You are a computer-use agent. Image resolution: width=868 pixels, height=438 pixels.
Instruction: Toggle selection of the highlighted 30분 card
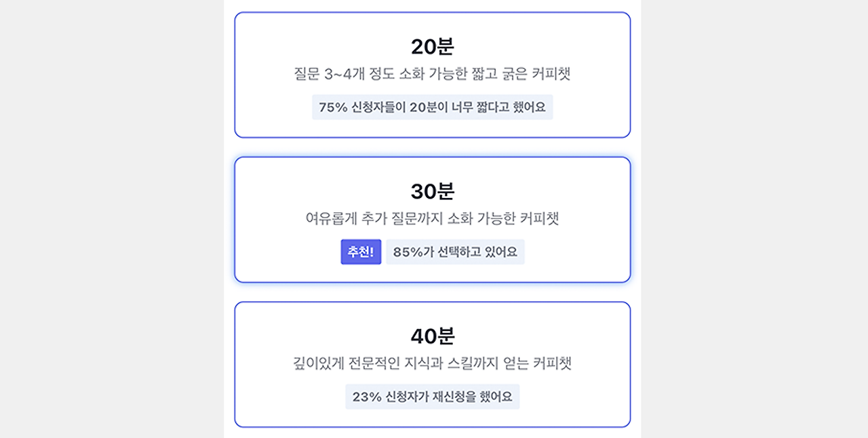[433, 218]
